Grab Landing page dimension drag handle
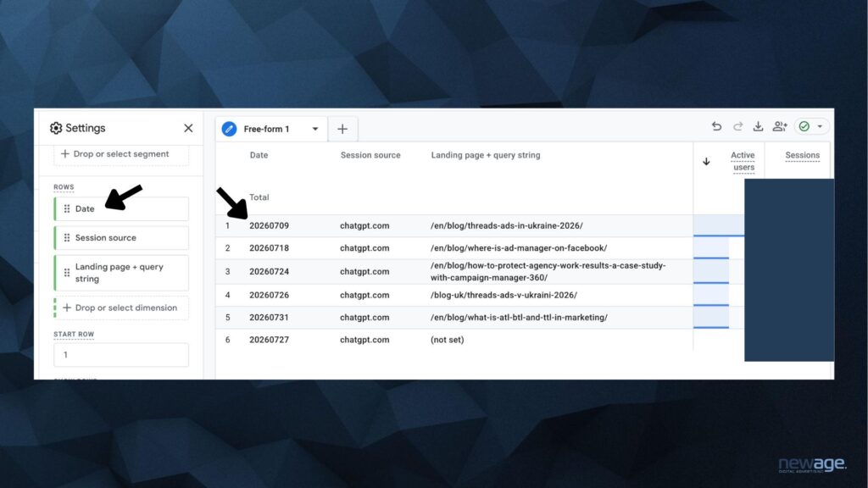 [66, 273]
